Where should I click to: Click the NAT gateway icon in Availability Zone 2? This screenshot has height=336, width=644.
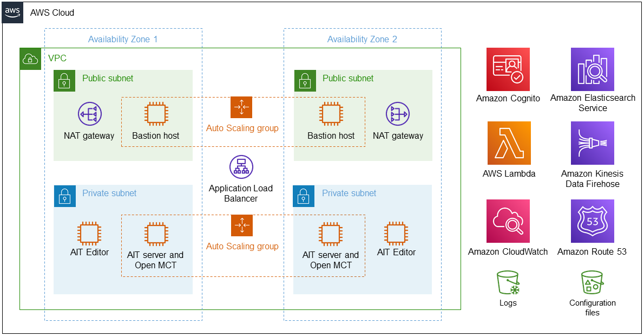coord(398,114)
